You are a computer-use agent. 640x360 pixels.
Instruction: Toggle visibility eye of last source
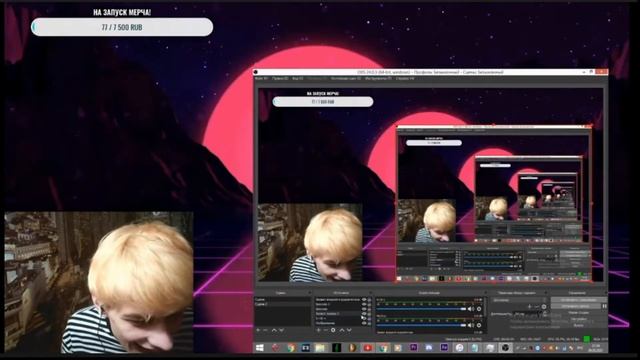[x=364, y=323]
